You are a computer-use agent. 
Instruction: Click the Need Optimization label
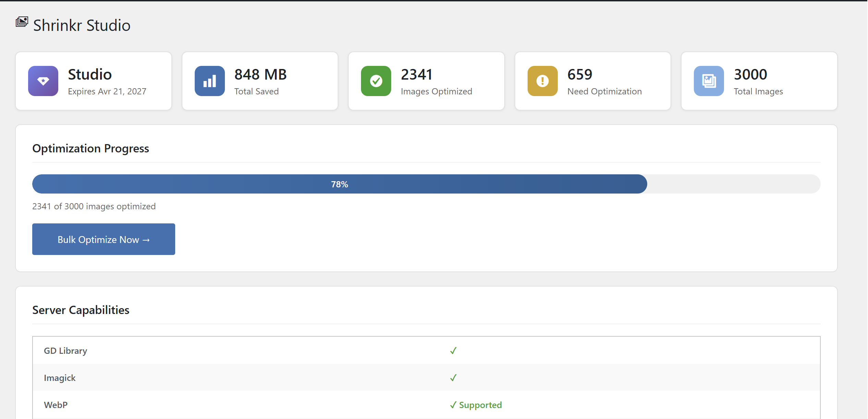tap(604, 91)
